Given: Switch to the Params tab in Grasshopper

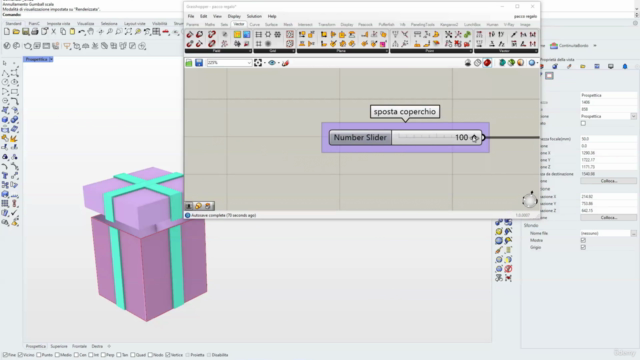Looking at the screenshot, I should click(192, 25).
